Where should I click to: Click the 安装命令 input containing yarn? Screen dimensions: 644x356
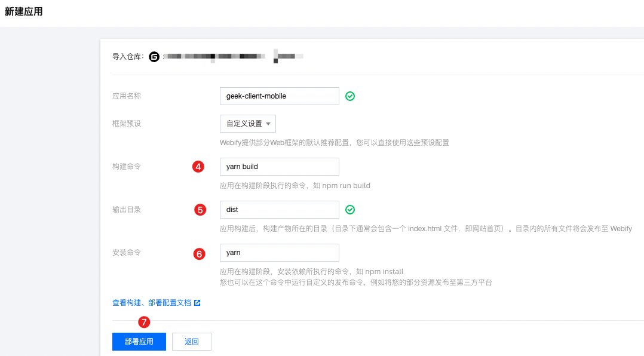point(279,253)
